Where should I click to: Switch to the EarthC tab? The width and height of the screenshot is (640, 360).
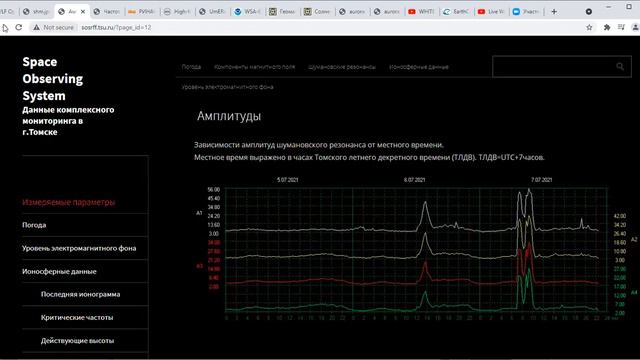[x=456, y=11]
